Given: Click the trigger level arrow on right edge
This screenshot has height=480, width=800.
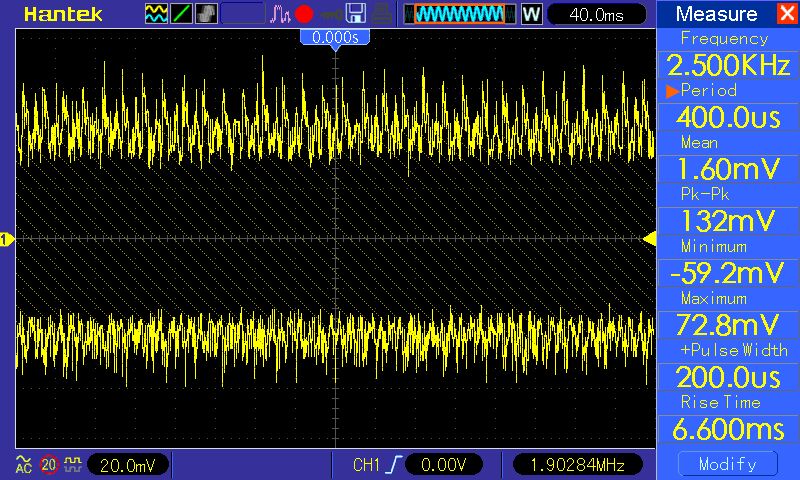Looking at the screenshot, I should pyautogui.click(x=649, y=238).
